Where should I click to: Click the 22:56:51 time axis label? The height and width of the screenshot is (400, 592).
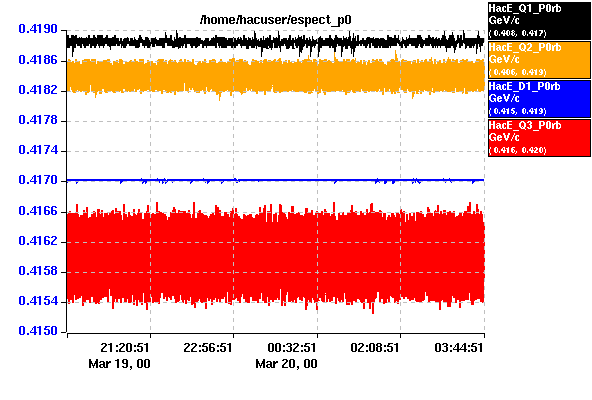tap(208, 347)
